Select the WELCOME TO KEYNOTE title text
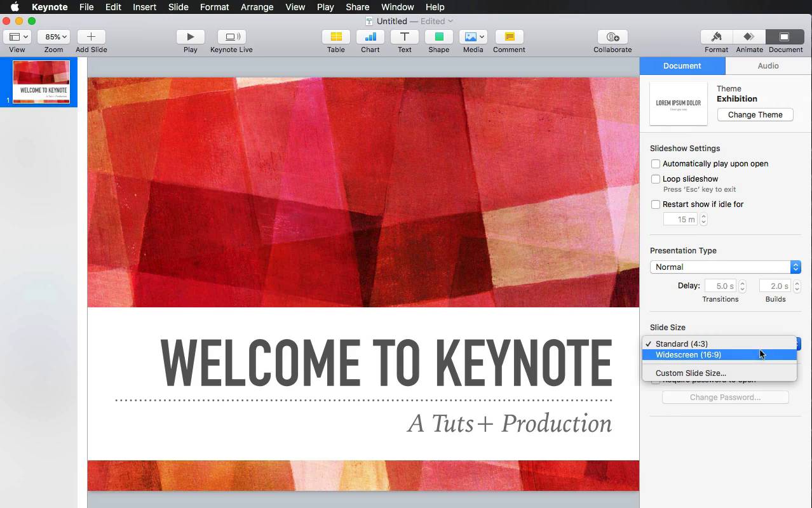812x508 pixels. coord(386,363)
